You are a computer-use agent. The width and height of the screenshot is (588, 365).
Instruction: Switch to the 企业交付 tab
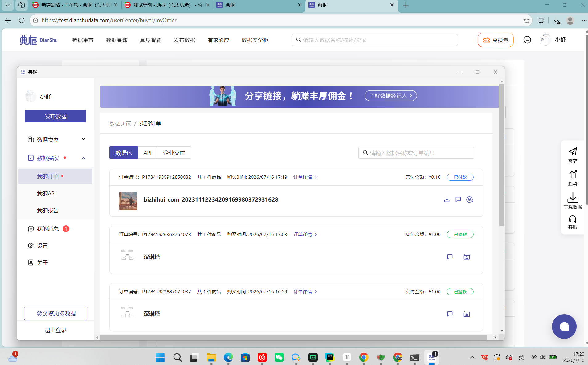pos(174,153)
